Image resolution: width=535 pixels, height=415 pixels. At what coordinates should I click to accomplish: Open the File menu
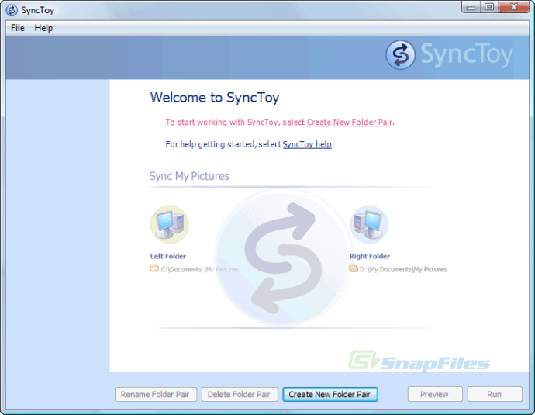(18, 28)
